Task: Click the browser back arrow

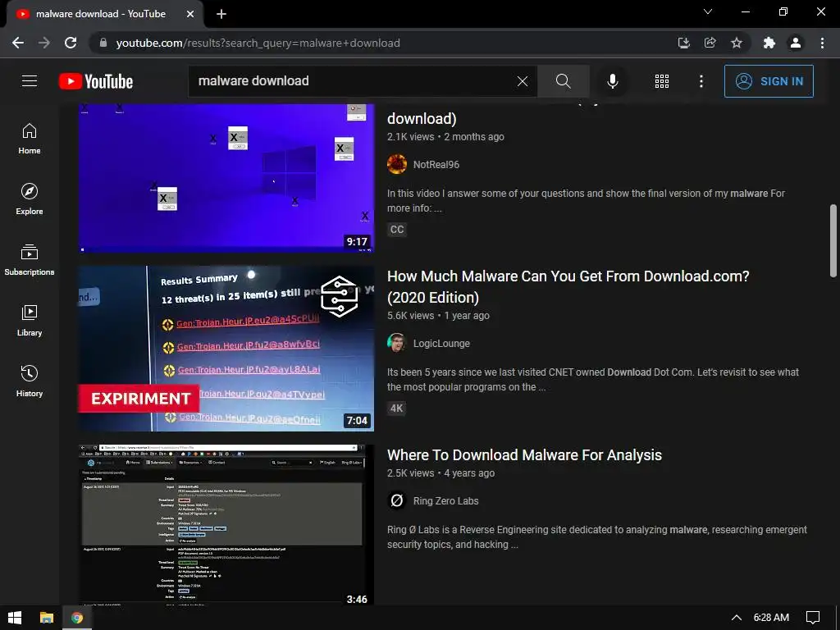Action: tap(18, 43)
